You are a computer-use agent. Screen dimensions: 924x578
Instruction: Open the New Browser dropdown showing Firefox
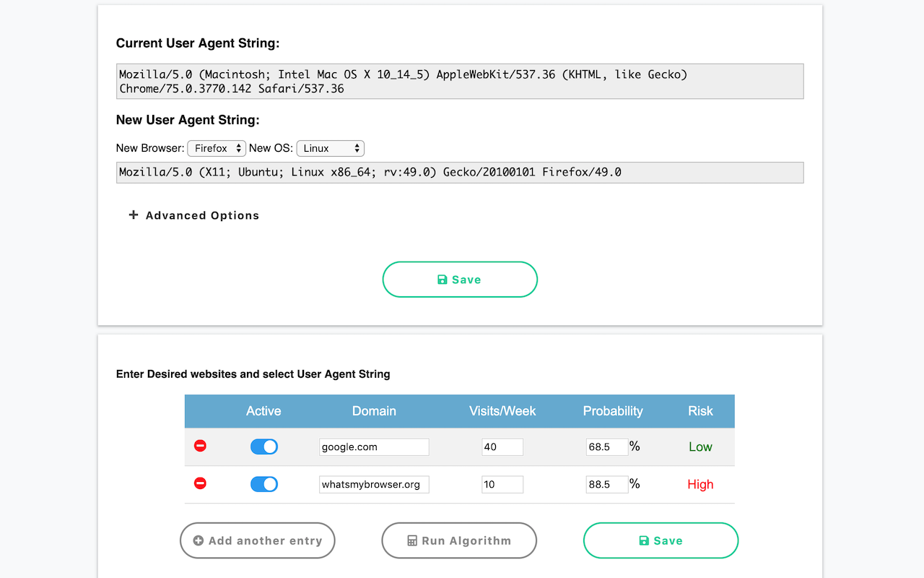click(x=217, y=148)
